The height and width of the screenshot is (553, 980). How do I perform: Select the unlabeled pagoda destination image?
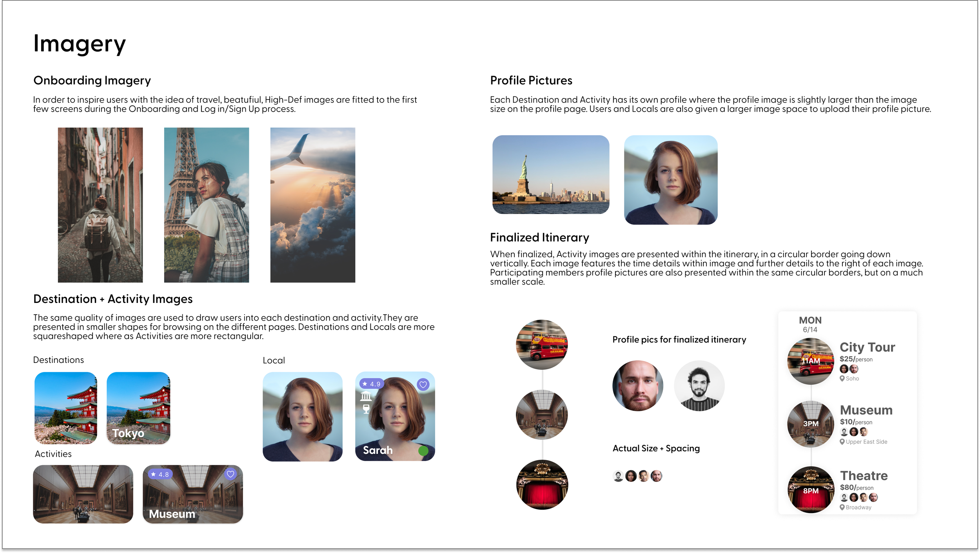pyautogui.click(x=66, y=408)
